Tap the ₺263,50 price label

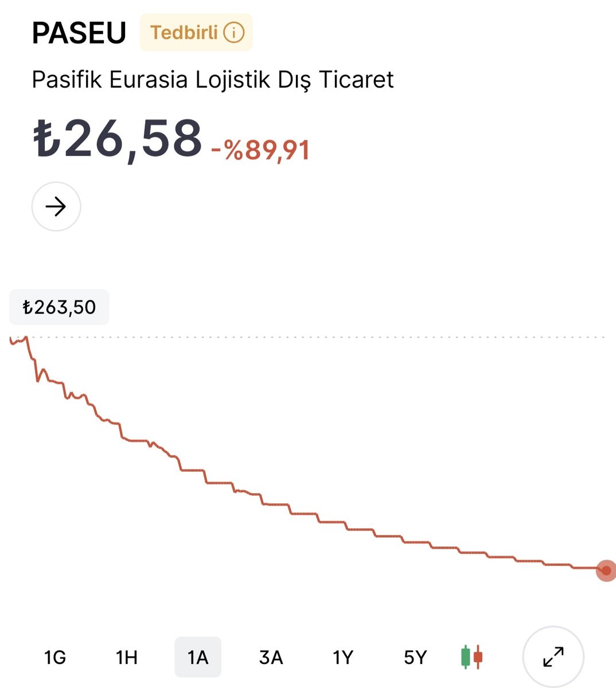59,307
